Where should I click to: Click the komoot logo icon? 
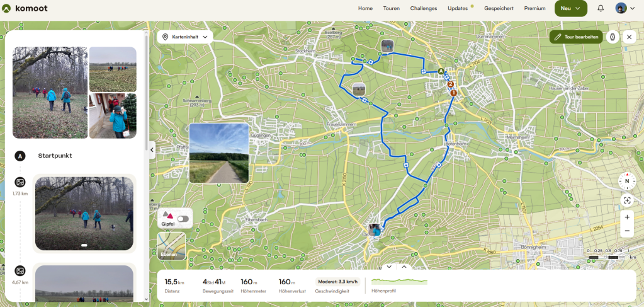pyautogui.click(x=6, y=8)
